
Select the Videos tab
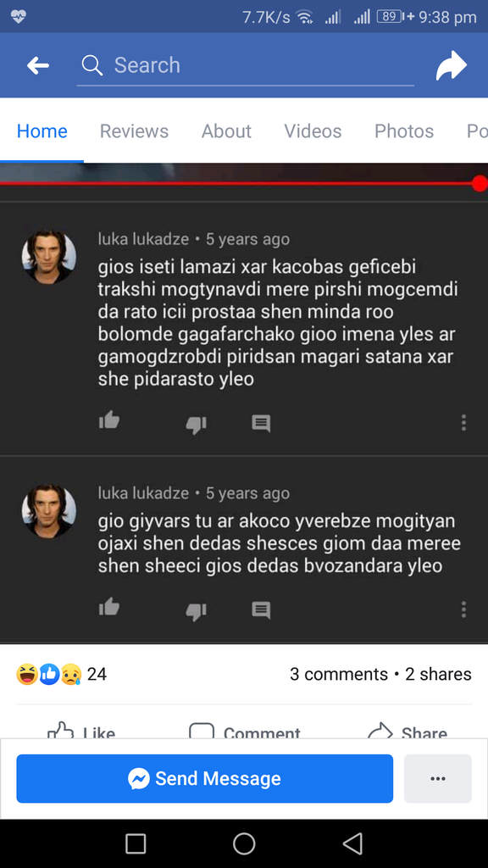(x=313, y=131)
